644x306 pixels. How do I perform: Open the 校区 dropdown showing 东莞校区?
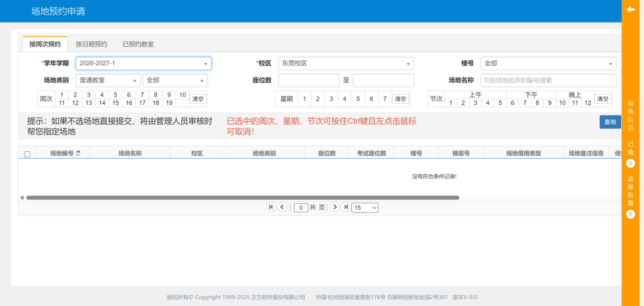tap(346, 64)
